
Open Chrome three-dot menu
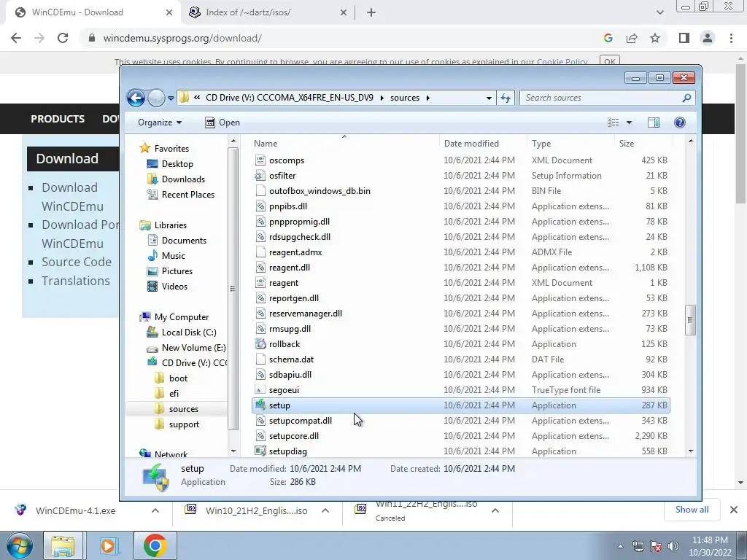click(731, 38)
